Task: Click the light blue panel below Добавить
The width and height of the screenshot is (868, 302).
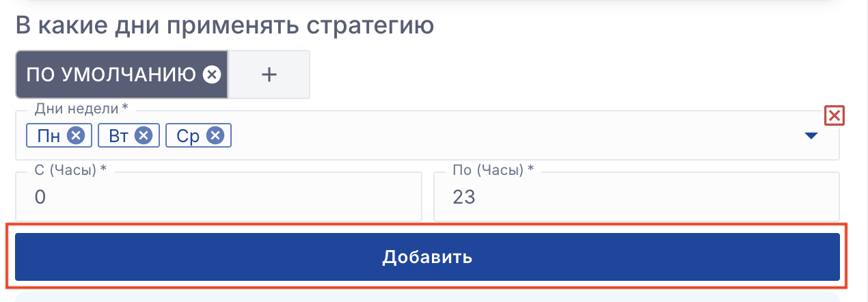Action: point(427,298)
